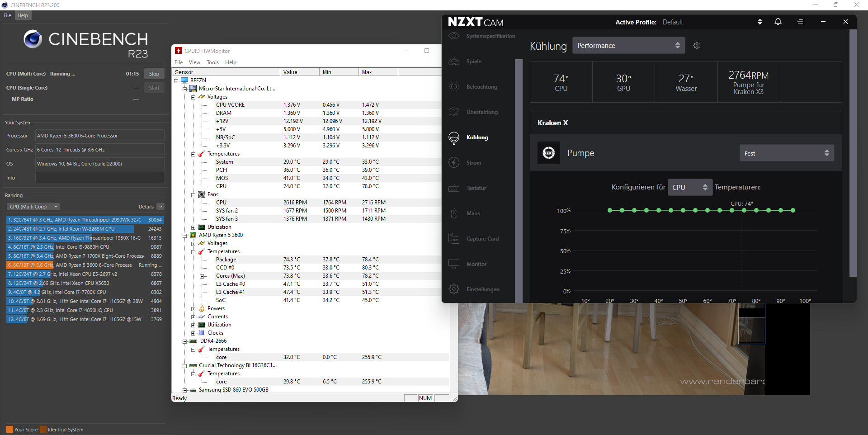Open the Spiele gamepad icon
868x435 pixels.
(x=454, y=61)
